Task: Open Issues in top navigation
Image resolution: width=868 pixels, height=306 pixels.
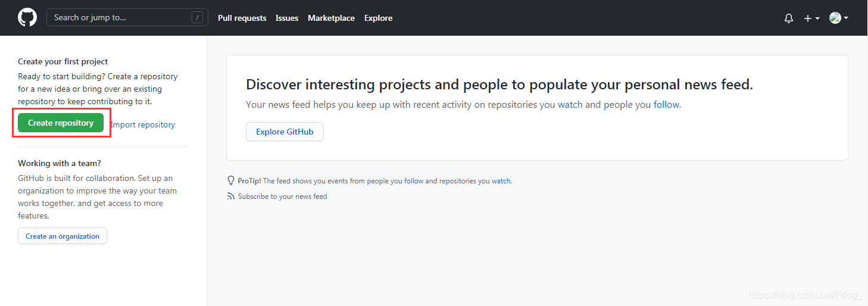Action: point(287,18)
